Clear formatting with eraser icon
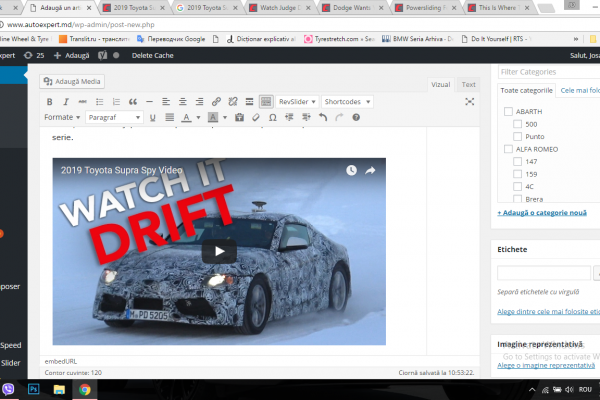 pyautogui.click(x=256, y=118)
